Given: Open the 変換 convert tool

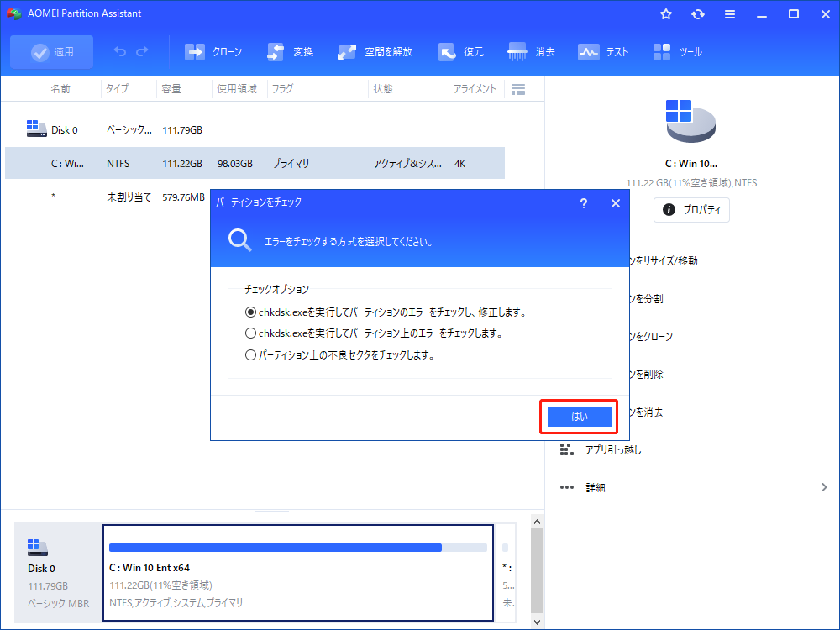Looking at the screenshot, I should (290, 52).
